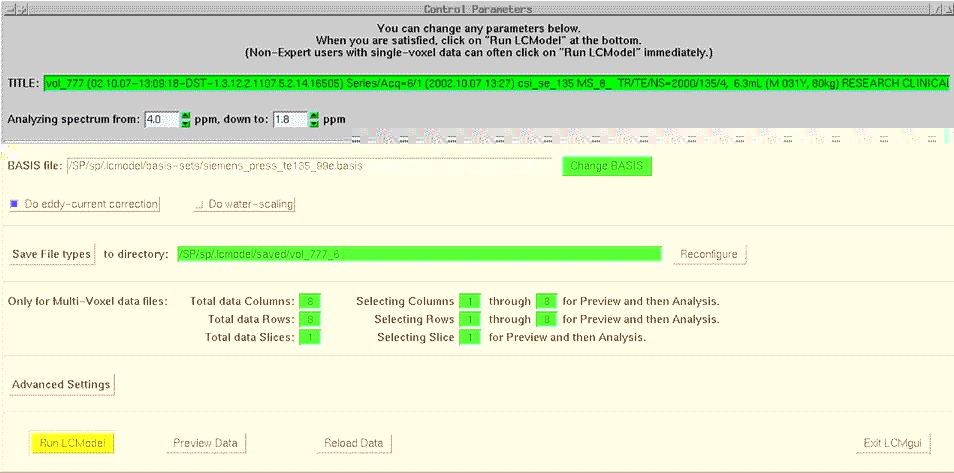954x473 pixels.
Task: Click the Selecting Slice value field
Action: [469, 337]
